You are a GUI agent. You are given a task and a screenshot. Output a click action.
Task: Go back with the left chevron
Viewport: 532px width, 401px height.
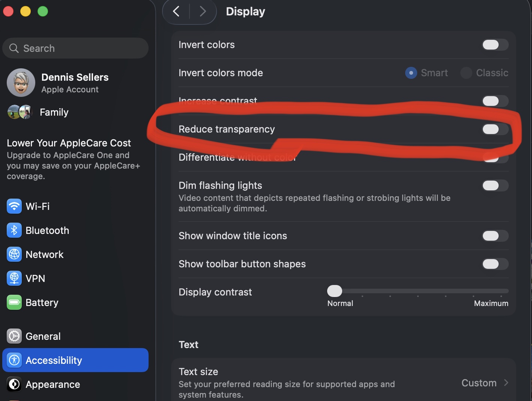pyautogui.click(x=176, y=11)
